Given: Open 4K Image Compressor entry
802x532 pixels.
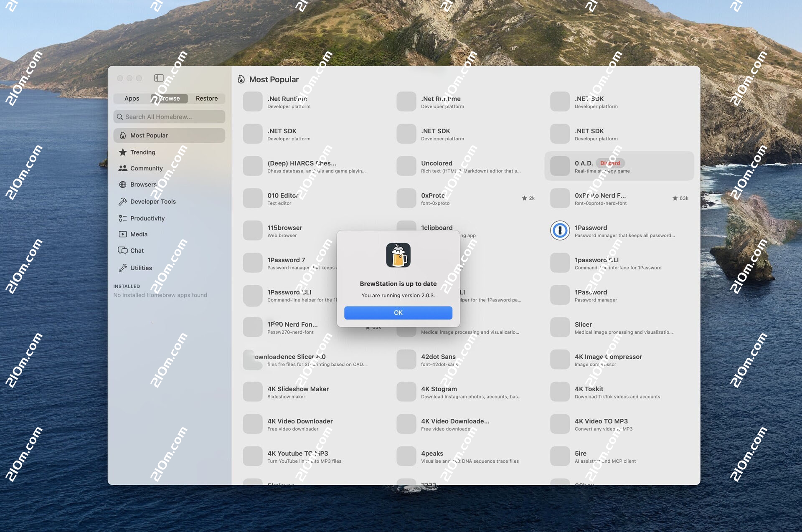Looking at the screenshot, I should [619, 360].
